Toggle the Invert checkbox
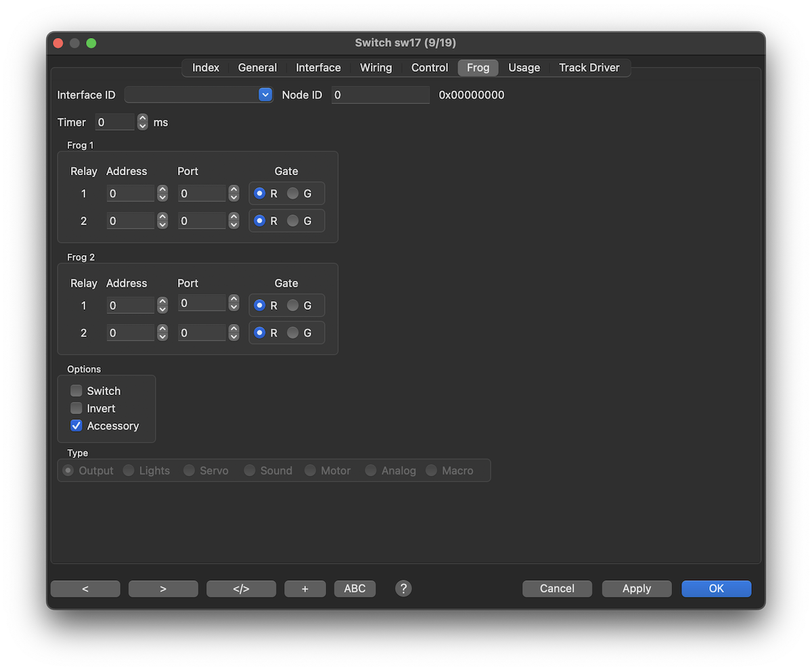812x671 pixels. coord(76,409)
